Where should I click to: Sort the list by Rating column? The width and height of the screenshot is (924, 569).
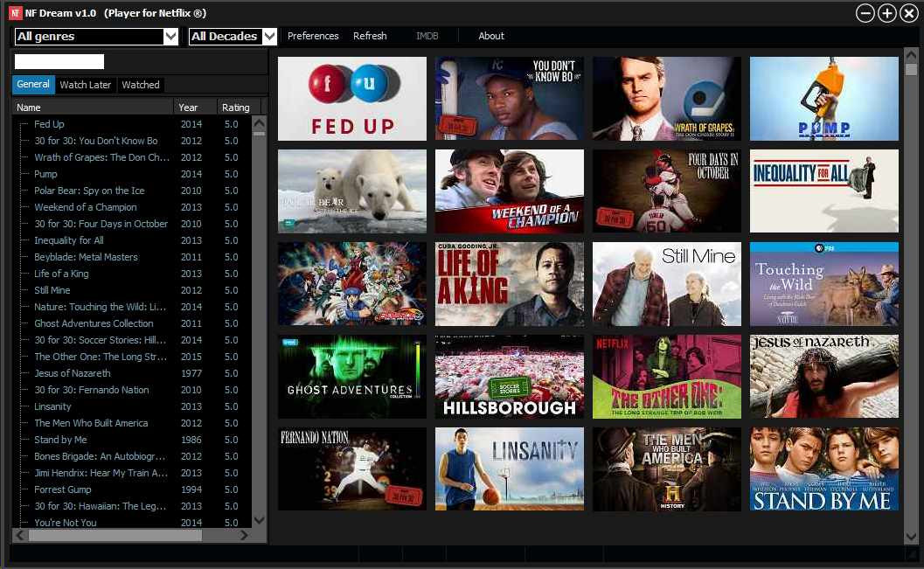click(x=236, y=108)
